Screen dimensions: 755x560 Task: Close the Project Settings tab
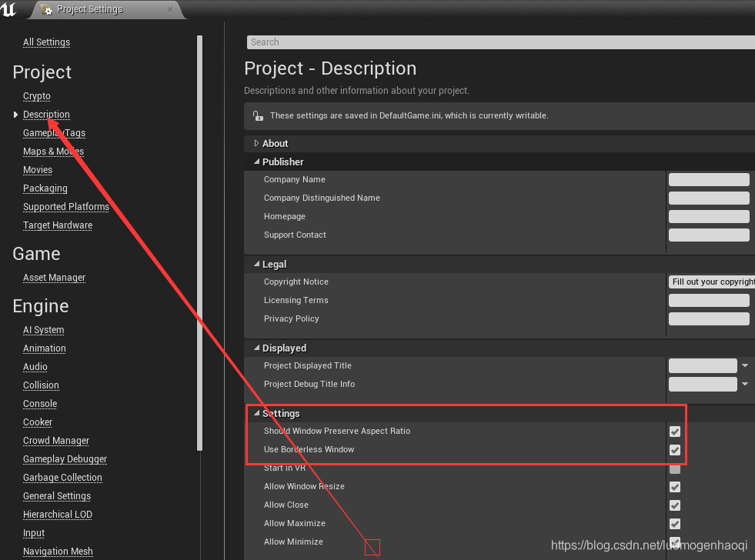(170, 9)
